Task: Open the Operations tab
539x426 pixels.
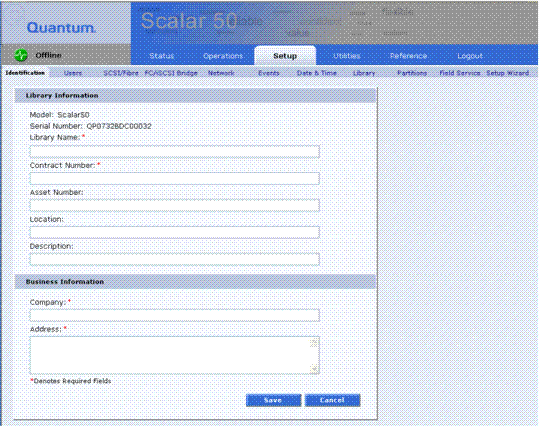Action: coord(223,56)
